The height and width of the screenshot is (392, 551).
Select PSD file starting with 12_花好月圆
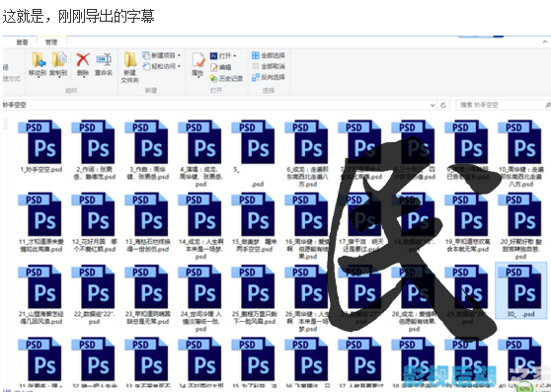click(94, 222)
